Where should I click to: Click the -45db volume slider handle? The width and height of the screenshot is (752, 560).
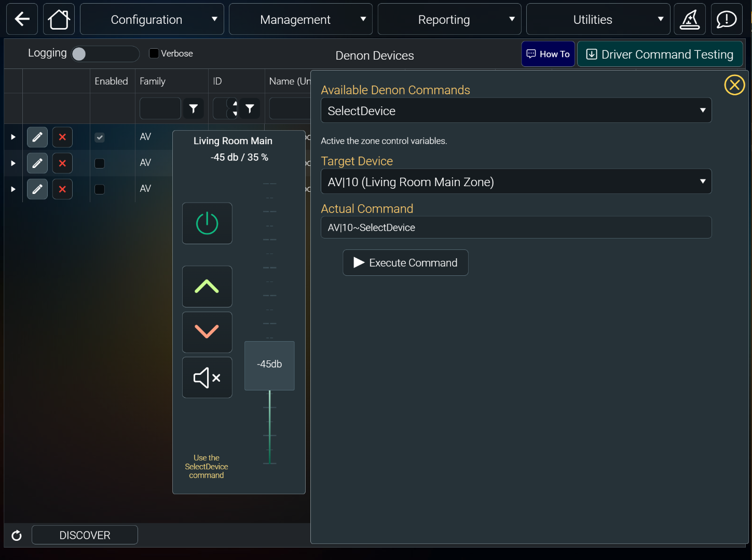pyautogui.click(x=269, y=366)
